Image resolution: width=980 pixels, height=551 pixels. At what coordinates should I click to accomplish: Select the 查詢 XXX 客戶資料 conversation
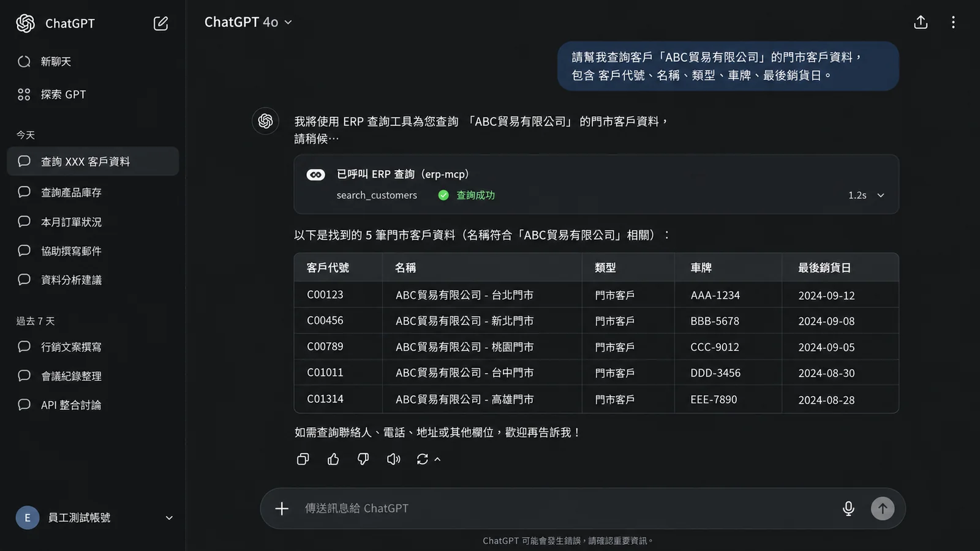(93, 161)
